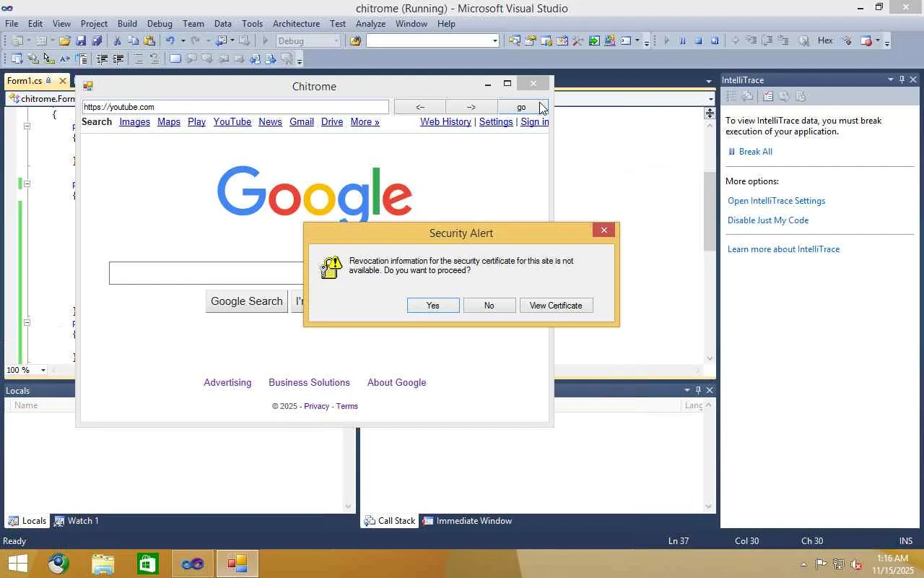Click Open IntelliTrace Settings link
Image resolution: width=924 pixels, height=578 pixels.
(x=776, y=201)
